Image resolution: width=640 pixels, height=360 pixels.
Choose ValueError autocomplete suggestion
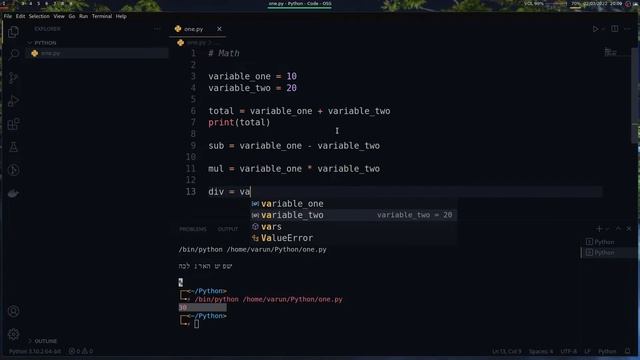[353, 238]
